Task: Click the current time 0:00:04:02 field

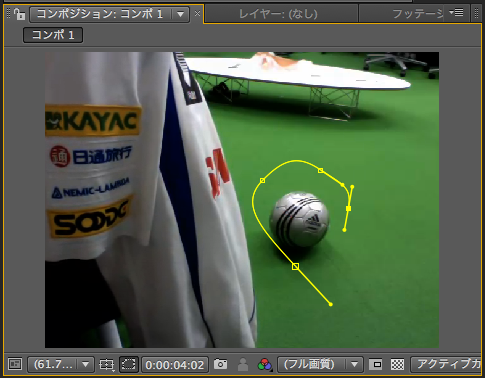Action: (175, 365)
